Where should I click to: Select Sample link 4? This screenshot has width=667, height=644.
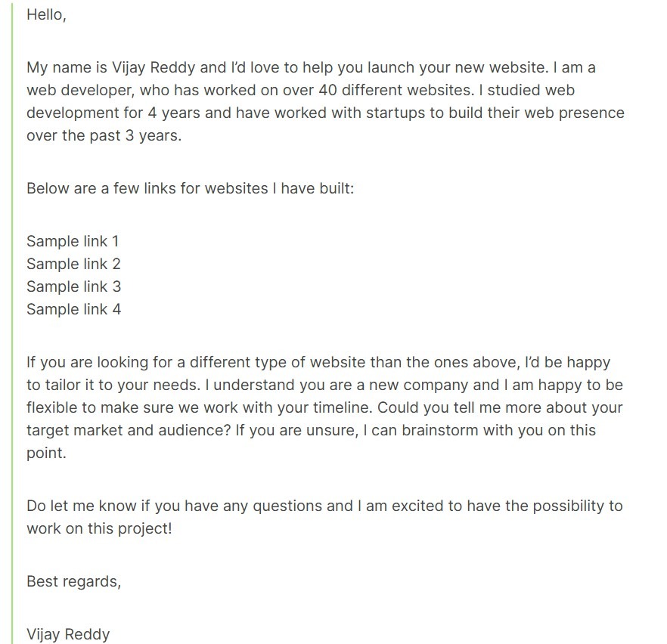(73, 309)
